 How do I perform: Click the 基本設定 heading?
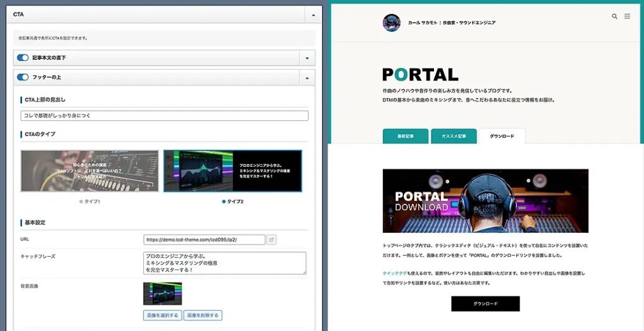[35, 222]
